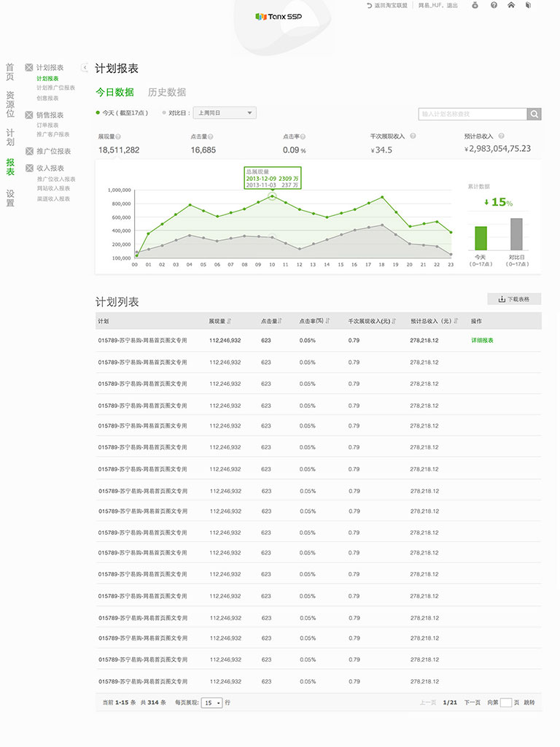Viewport: 560px width, 747px height.
Task: Open the help question mark icon in header
Action: pos(494,5)
